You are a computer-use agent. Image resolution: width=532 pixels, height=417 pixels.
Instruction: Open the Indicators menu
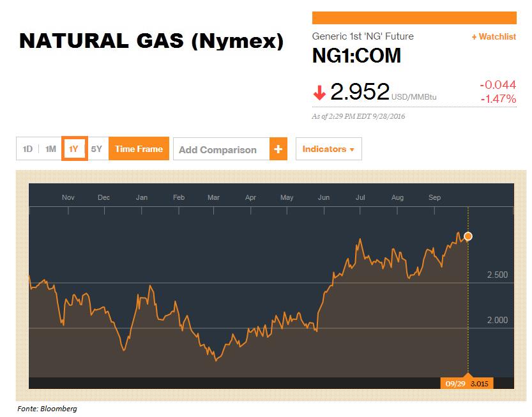[328, 149]
